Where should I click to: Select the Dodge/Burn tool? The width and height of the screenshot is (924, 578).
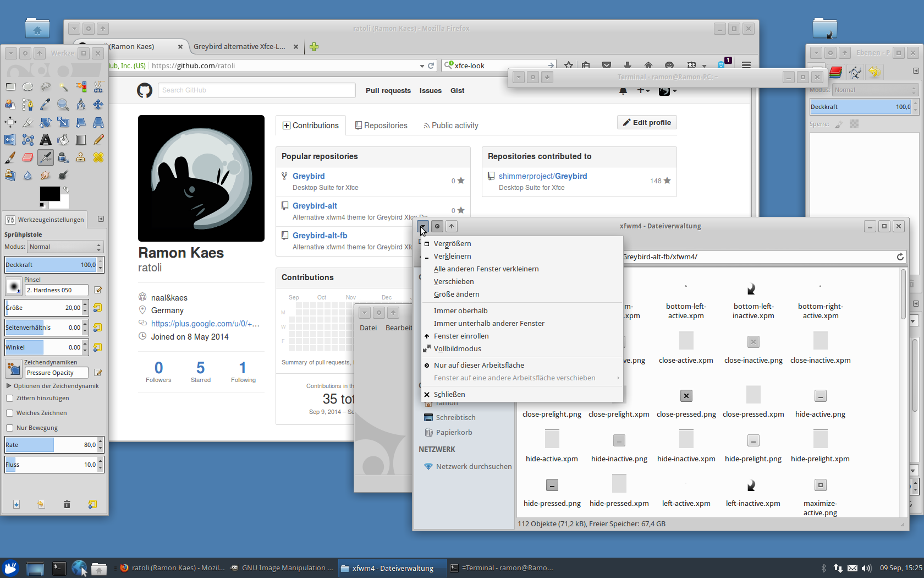click(x=63, y=175)
